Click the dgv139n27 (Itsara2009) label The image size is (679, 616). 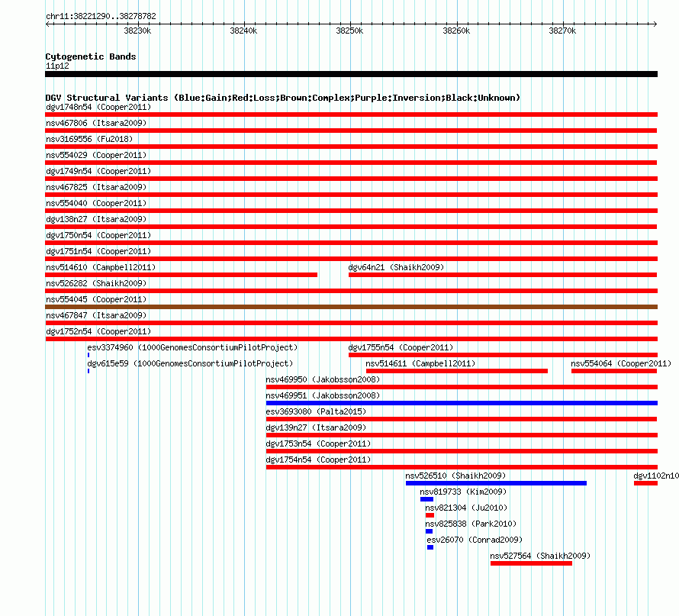click(316, 427)
